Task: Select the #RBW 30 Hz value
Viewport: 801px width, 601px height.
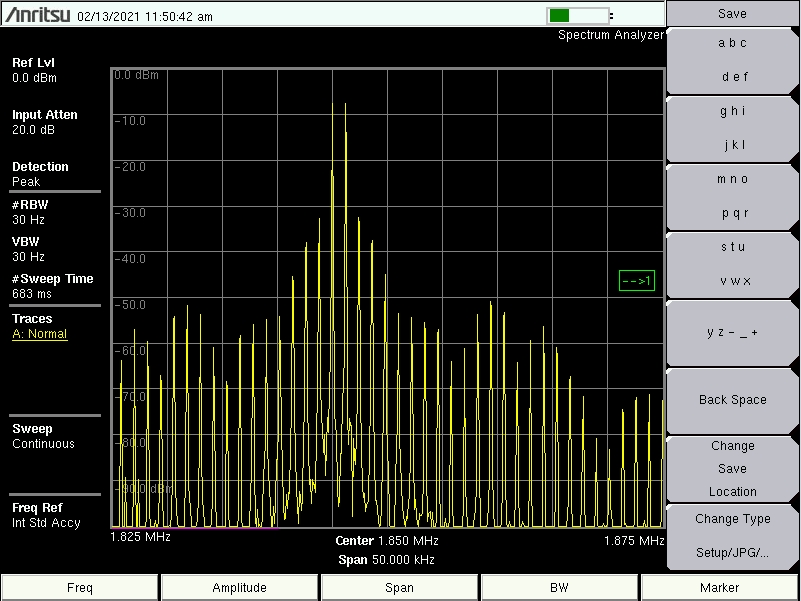Action: (28, 220)
